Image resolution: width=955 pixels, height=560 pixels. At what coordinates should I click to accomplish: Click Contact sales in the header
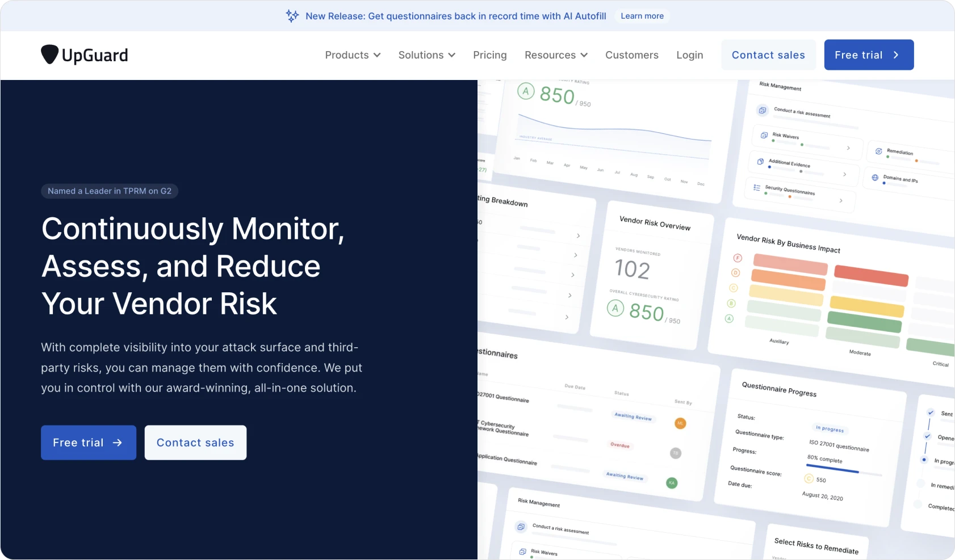point(768,55)
